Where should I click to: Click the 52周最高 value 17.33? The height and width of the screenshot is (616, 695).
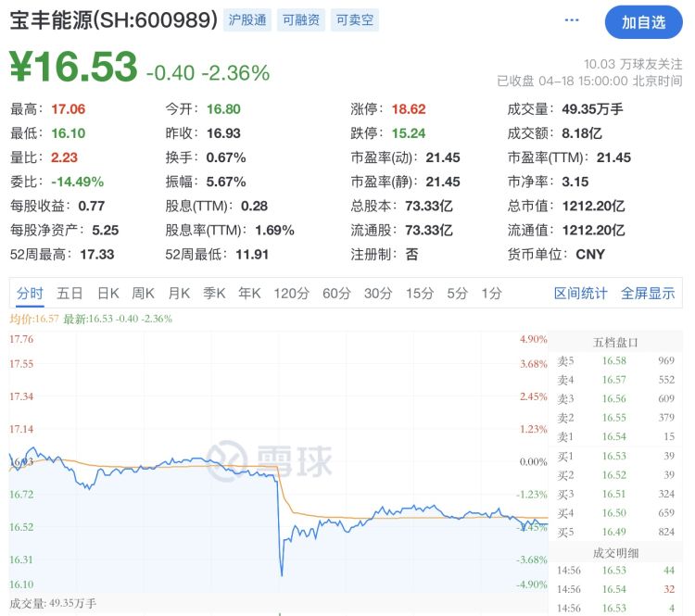coord(97,255)
